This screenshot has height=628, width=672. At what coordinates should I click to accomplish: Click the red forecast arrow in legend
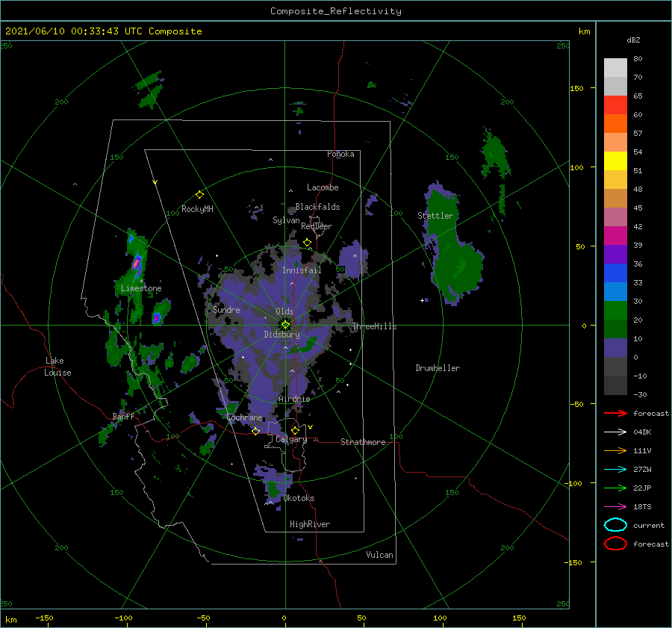tap(615, 413)
